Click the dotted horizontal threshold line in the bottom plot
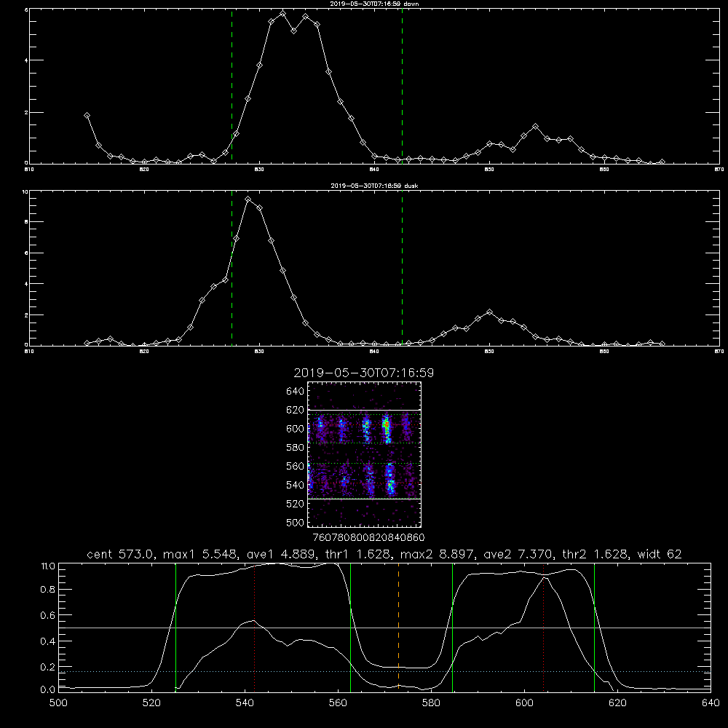Screen dimensions: 728x728 (x=384, y=672)
